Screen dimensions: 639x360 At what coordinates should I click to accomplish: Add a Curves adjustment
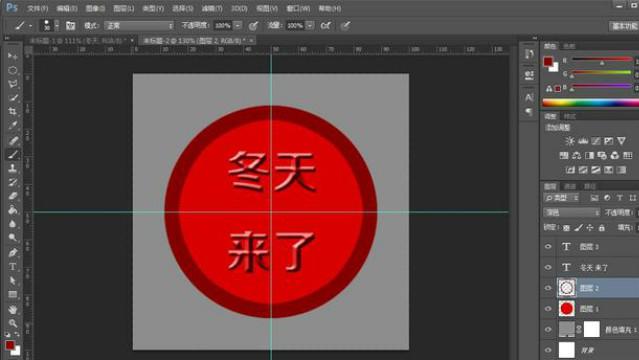tap(596, 141)
